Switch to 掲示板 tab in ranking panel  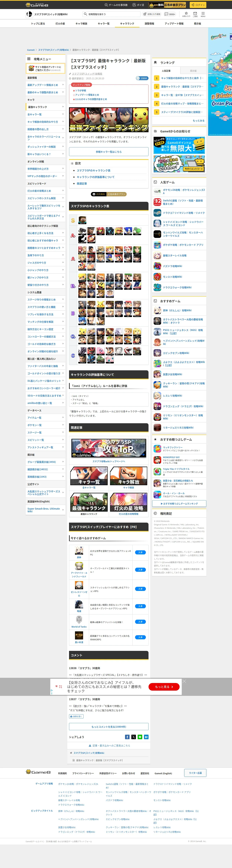point(193,71)
